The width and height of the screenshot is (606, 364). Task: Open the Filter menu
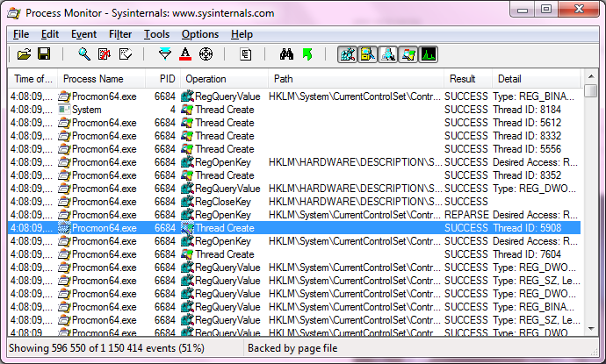pyautogui.click(x=120, y=34)
